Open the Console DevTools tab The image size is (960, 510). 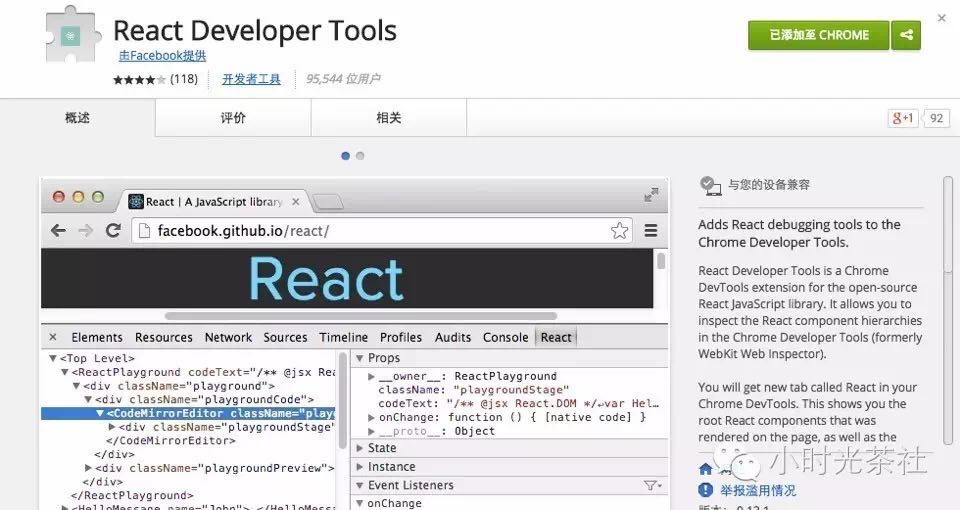506,337
